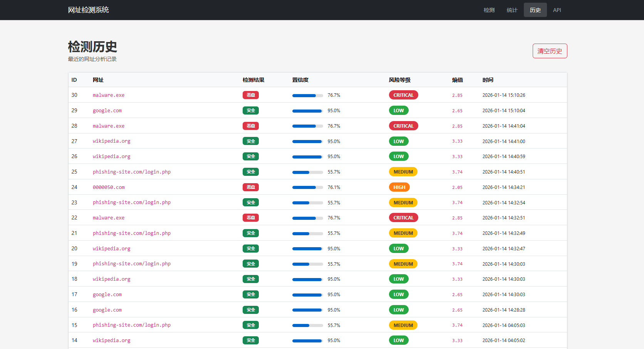Image resolution: width=644 pixels, height=349 pixels.
Task: Click the 清空历史 button
Action: 550,51
